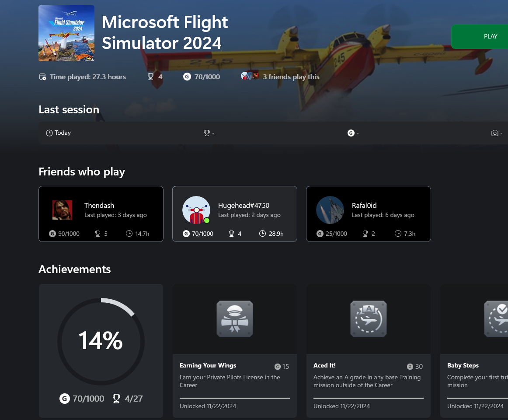Open Thendash friend card

tap(101, 214)
